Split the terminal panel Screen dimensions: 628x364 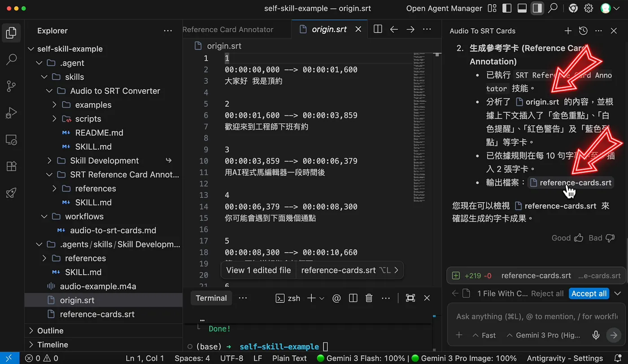click(x=353, y=298)
